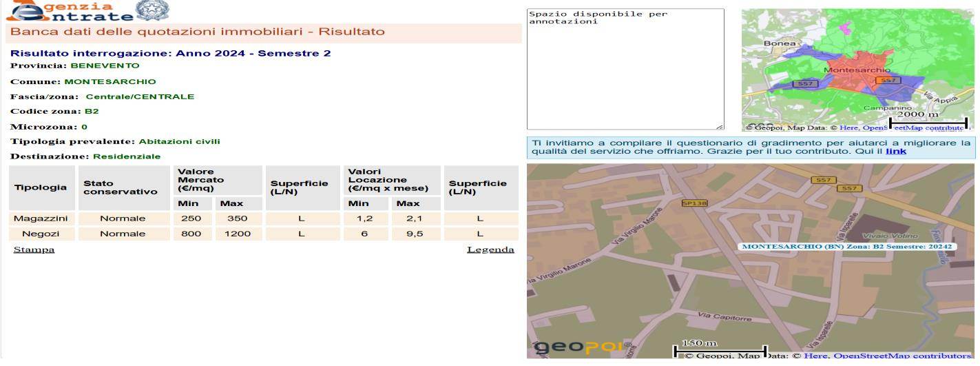Follow the questionnaire "link" hyperlink
980x366 pixels.
pos(895,151)
